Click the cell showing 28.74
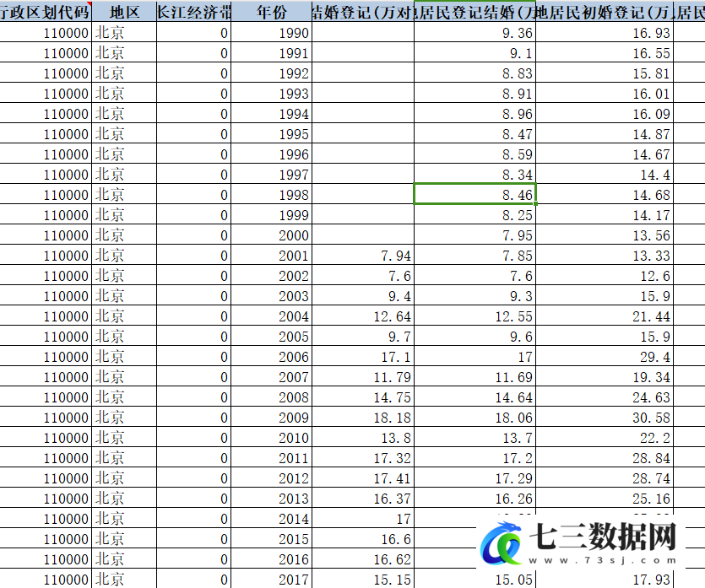Image resolution: width=705 pixels, height=588 pixels. (x=605, y=477)
